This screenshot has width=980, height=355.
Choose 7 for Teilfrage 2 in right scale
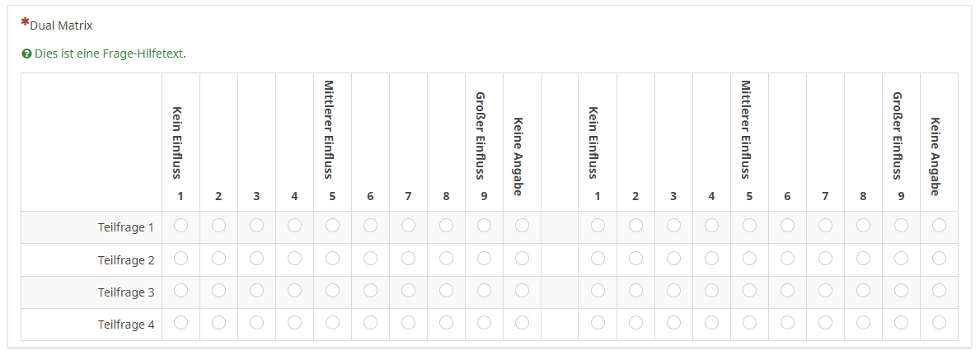(825, 258)
